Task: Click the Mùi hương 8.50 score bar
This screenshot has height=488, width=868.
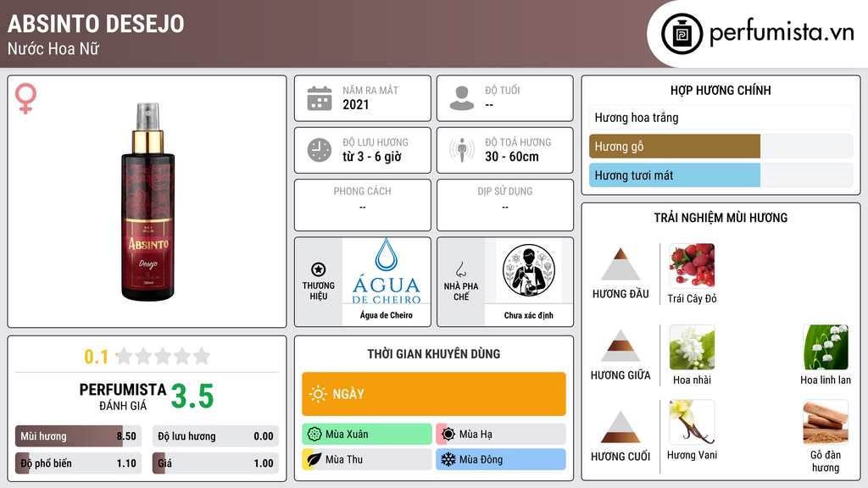Action: click(x=78, y=436)
